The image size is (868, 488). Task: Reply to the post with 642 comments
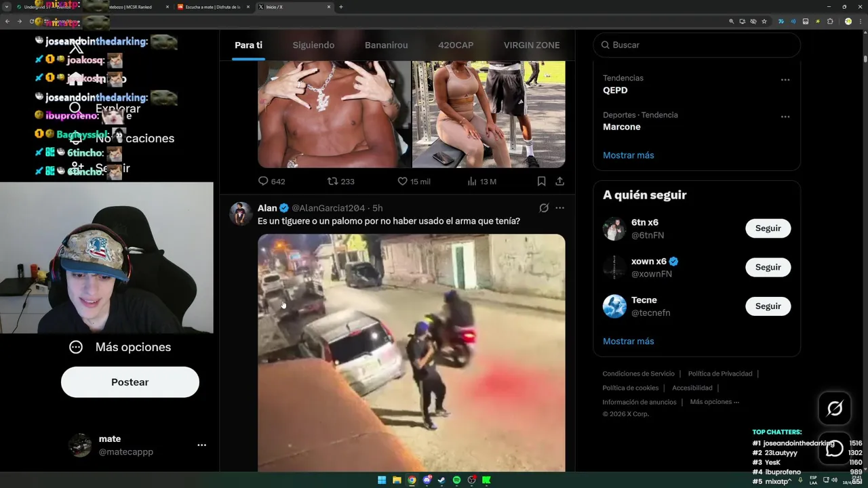[x=271, y=181]
